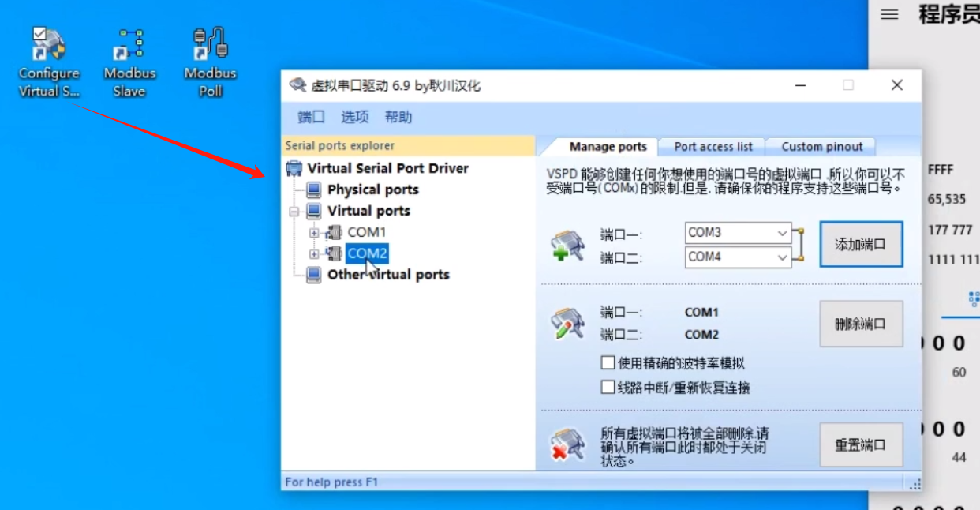
Task: Open the 端口一 COM3 dropdown
Action: point(782,233)
